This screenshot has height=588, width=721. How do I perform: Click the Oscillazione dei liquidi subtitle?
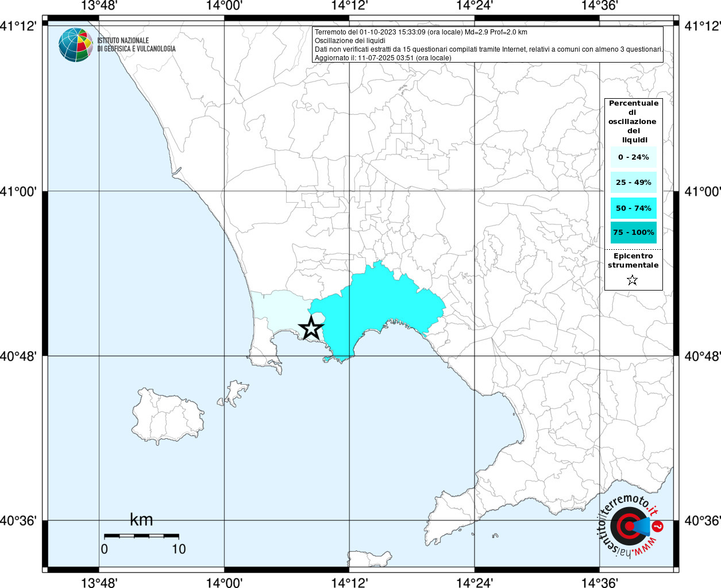[x=350, y=41]
